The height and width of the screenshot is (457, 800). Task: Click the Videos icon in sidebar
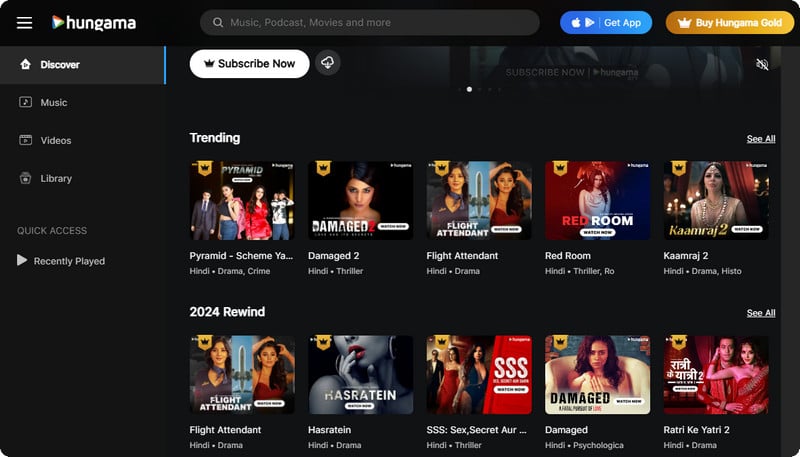click(26, 140)
